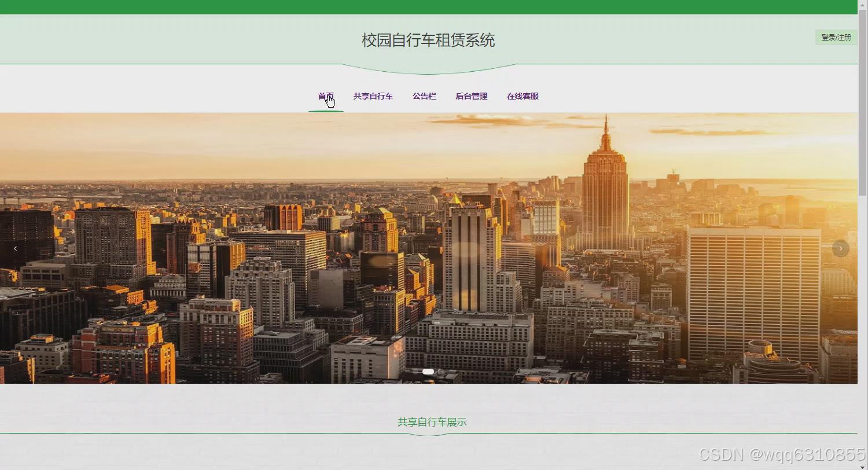Select the white carousel indicator dot

click(x=428, y=371)
